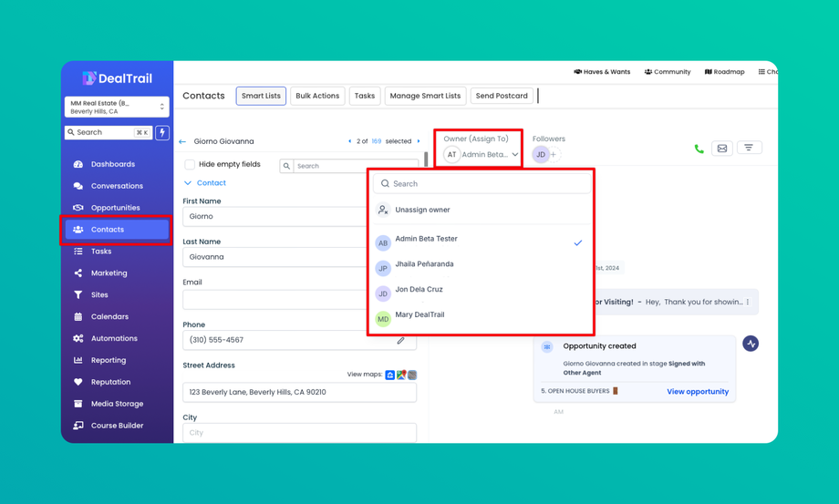Click the contact fields Search box
839x504 pixels.
pyautogui.click(x=349, y=166)
